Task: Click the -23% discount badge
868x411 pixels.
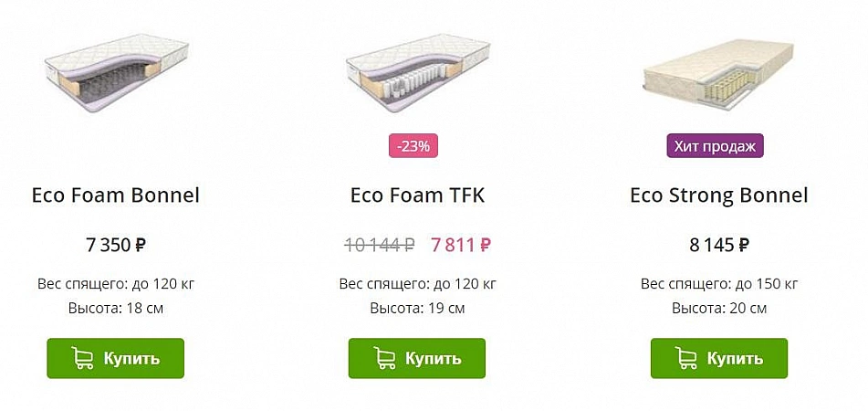Action: (x=413, y=145)
